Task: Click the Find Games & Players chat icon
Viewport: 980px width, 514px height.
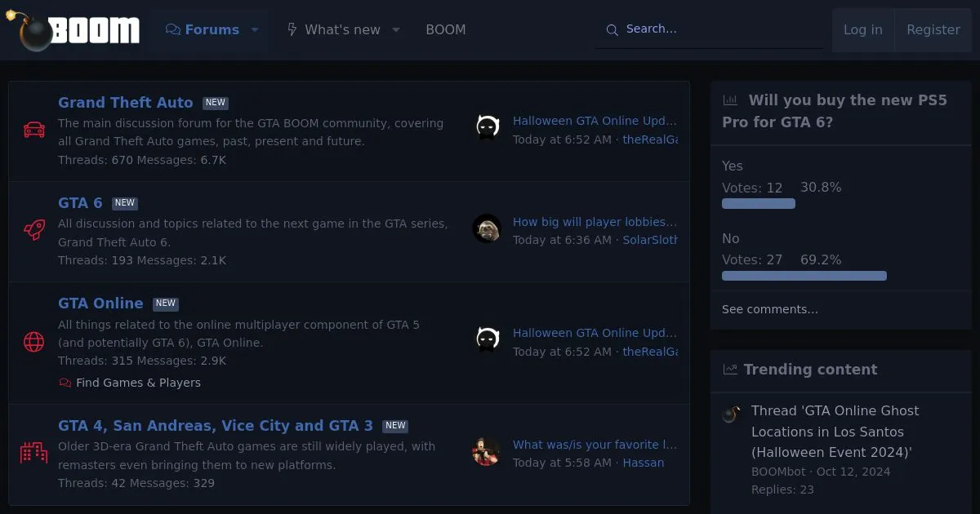Action: [x=65, y=383]
